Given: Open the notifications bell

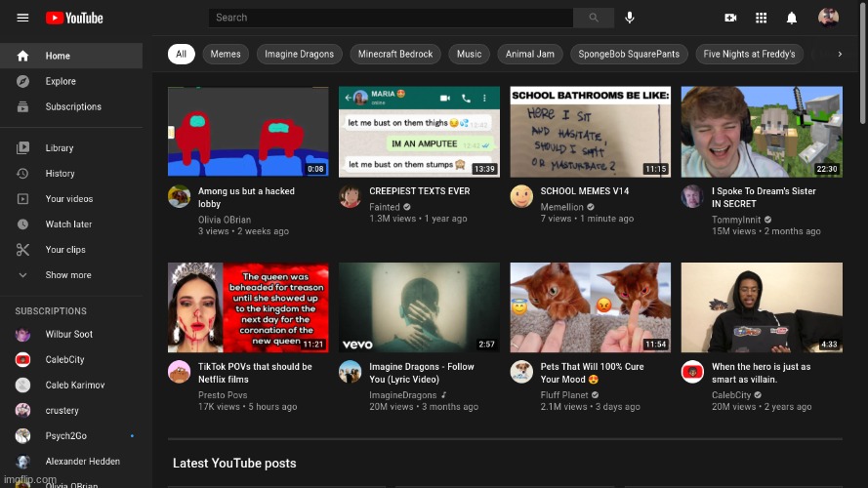Looking at the screenshot, I should click(x=792, y=18).
